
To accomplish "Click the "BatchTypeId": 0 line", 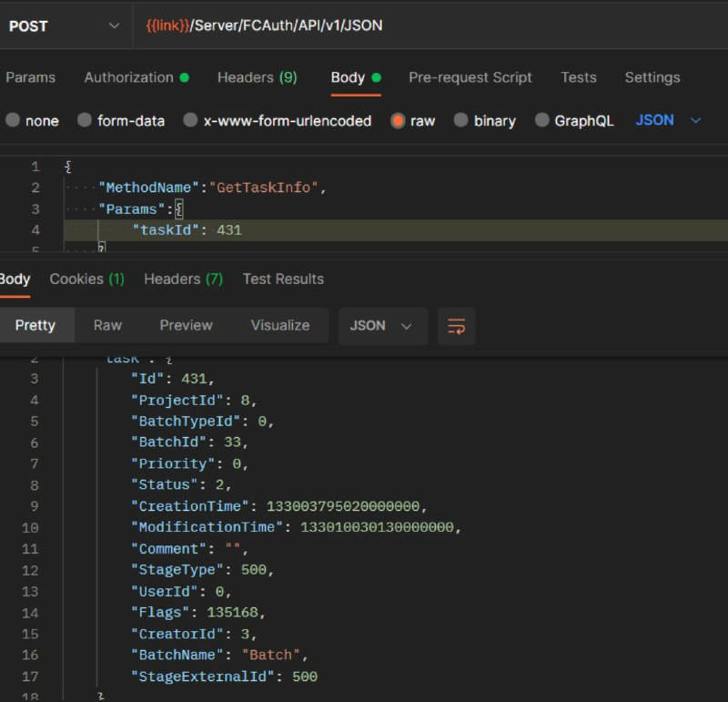I will click(202, 422).
